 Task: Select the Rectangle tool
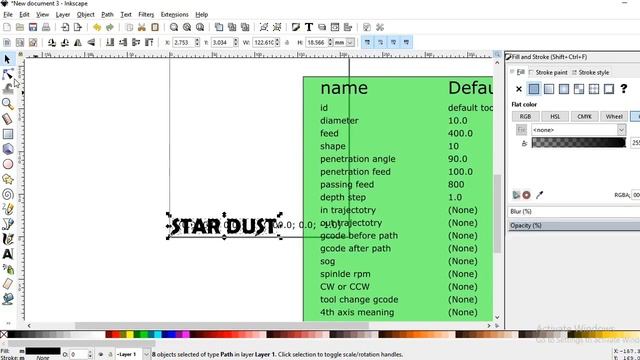7,134
